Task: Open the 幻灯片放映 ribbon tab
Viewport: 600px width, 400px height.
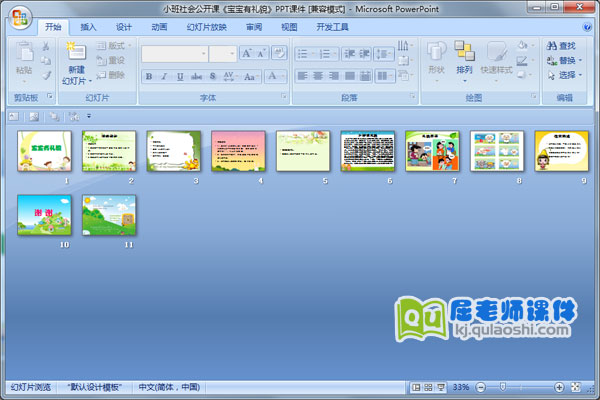Action: coord(207,27)
